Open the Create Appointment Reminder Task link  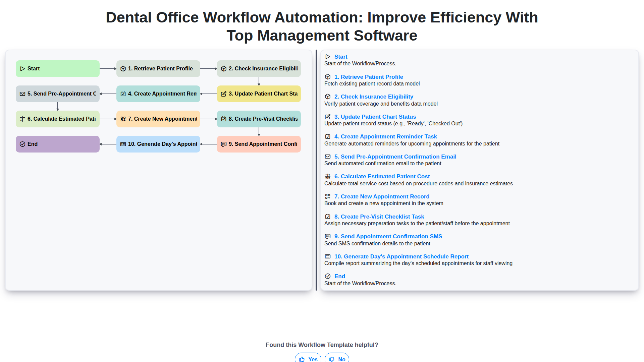pos(386,136)
